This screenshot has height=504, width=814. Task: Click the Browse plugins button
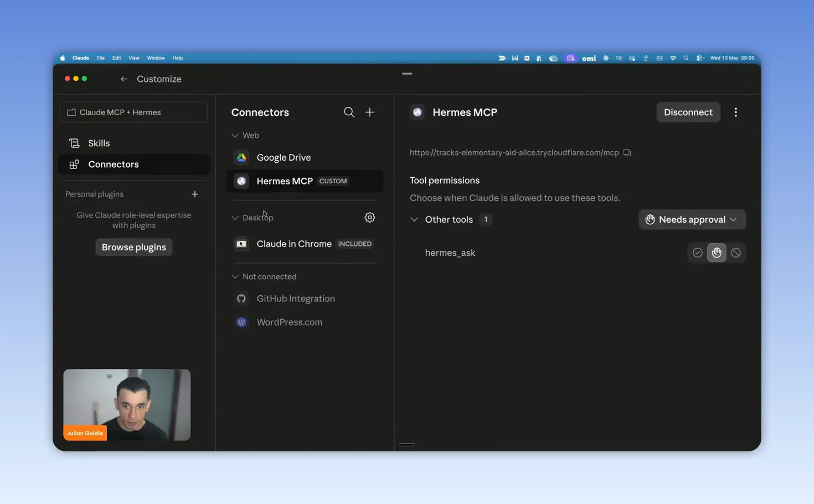pos(133,247)
